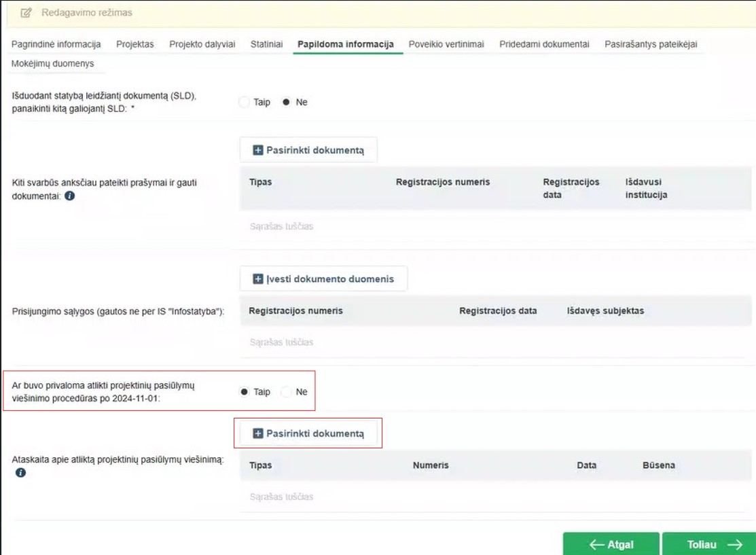The image size is (756, 555).
Task: Click Registracijos data header in prisijungimo sąlygos table
Action: coord(498,311)
